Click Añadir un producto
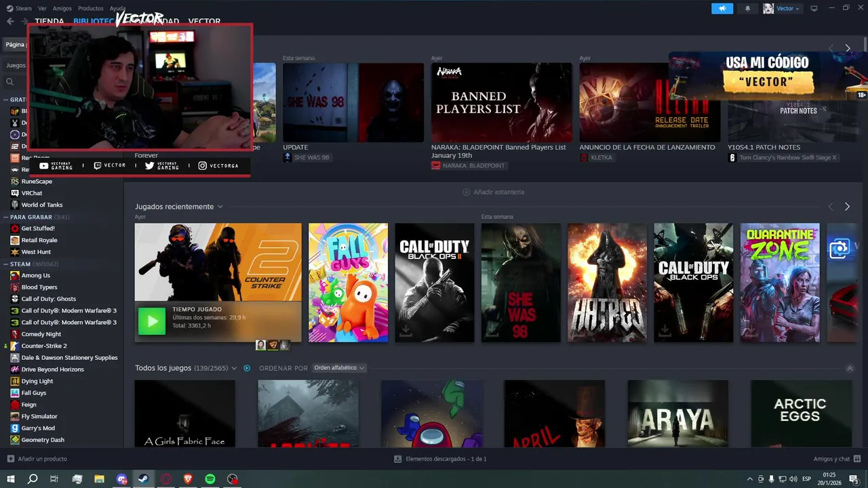This screenshot has width=868, height=488. [x=37, y=459]
